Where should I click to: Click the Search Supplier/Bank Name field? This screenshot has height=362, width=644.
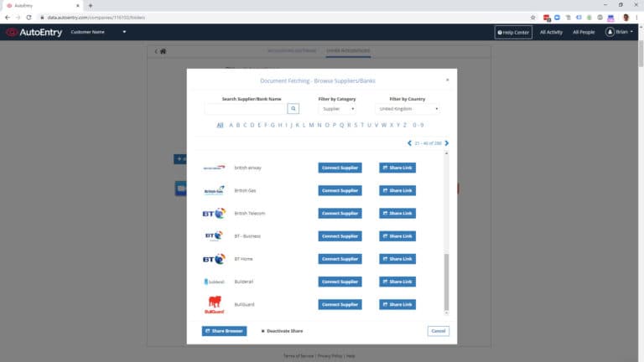246,109
